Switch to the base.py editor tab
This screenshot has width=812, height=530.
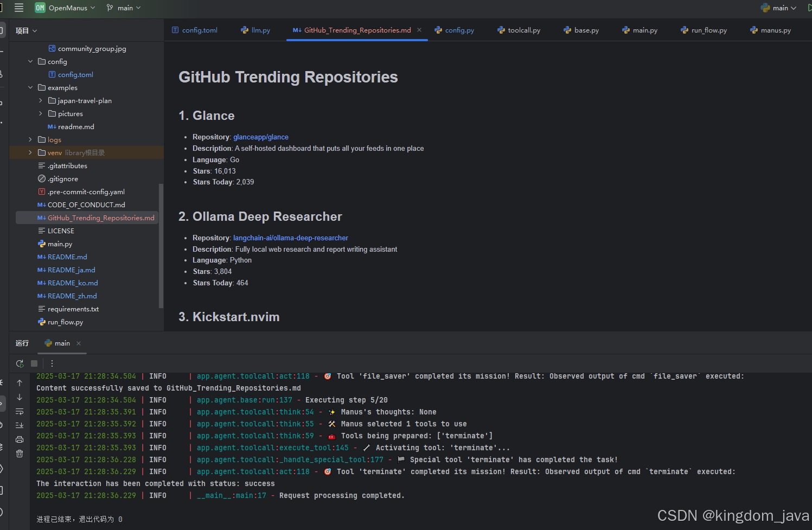[581, 30]
